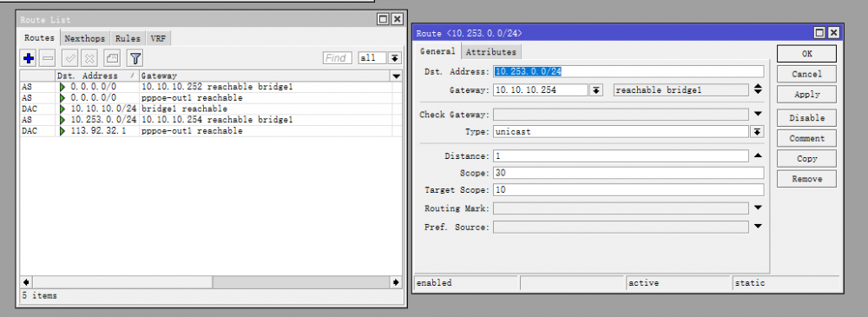
Task: Click the comment toolbar icon
Action: [x=112, y=57]
